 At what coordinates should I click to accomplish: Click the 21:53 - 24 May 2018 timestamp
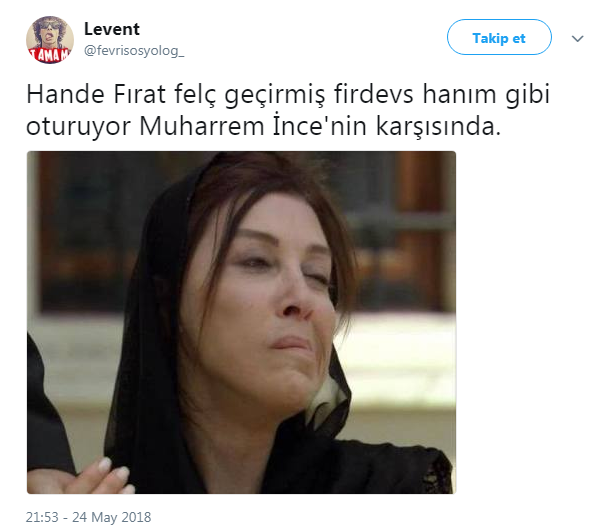88,517
